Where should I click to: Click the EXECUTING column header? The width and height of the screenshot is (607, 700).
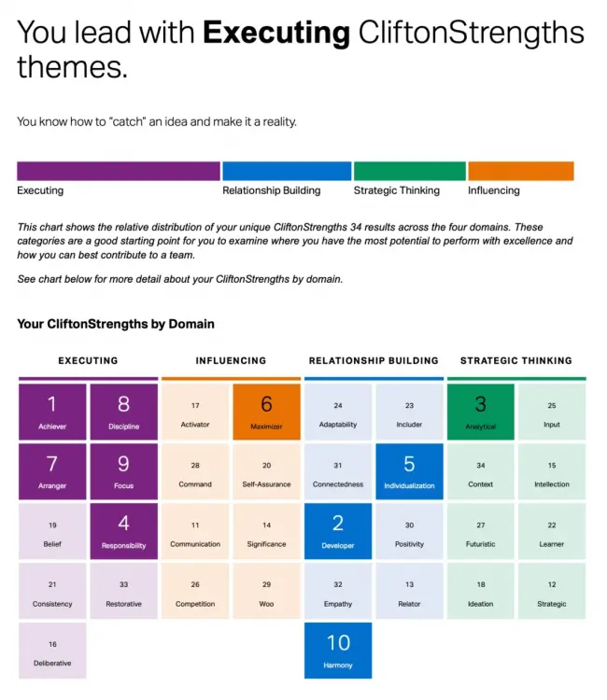[x=88, y=360]
